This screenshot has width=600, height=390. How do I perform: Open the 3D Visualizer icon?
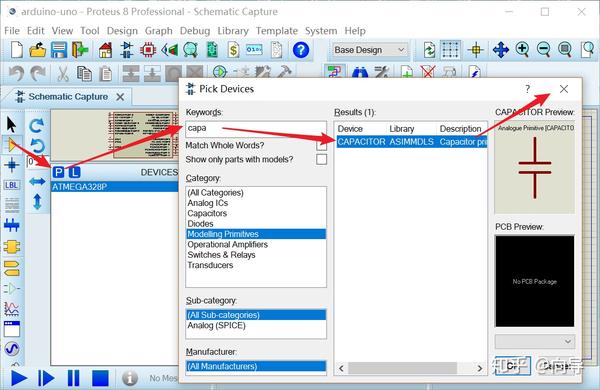click(x=170, y=50)
